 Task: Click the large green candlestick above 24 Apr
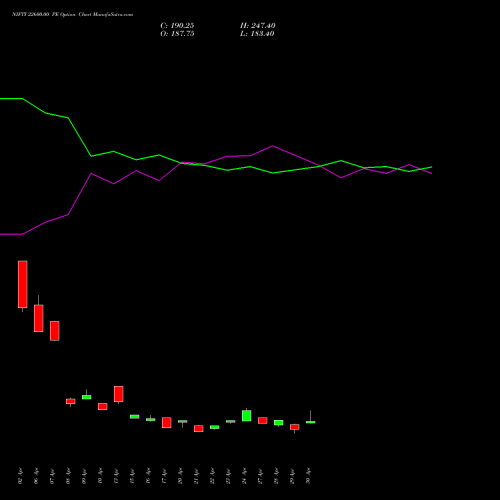247,415
